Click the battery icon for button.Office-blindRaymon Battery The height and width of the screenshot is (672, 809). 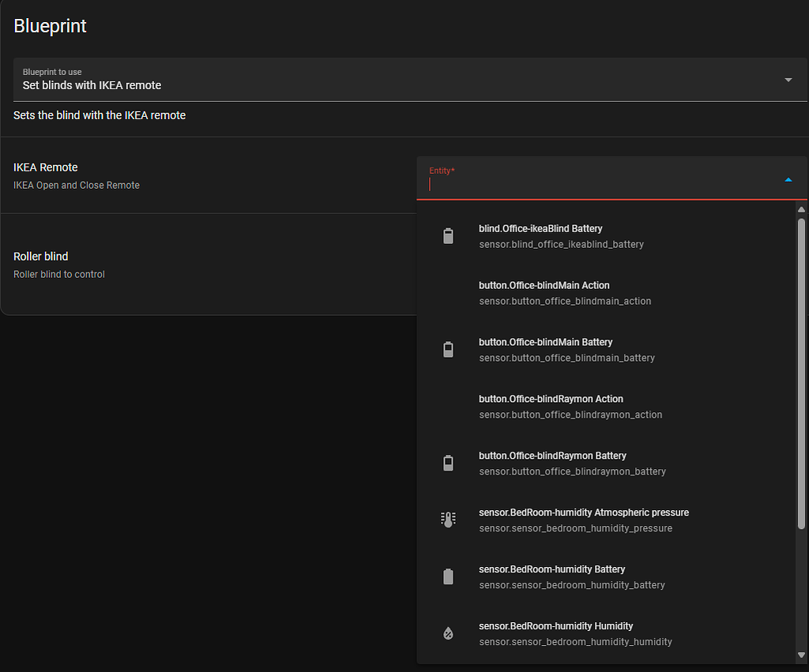click(449, 463)
